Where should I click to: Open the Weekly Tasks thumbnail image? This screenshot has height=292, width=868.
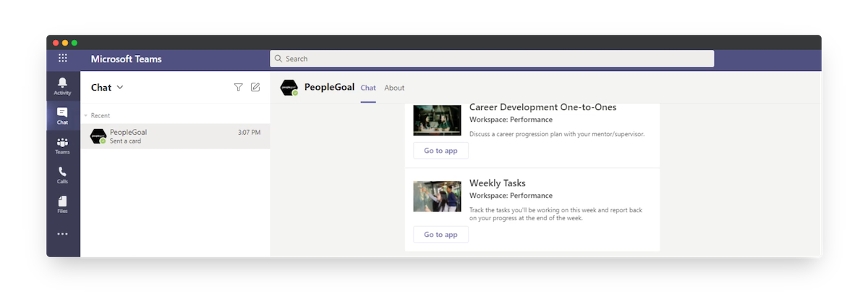(437, 196)
